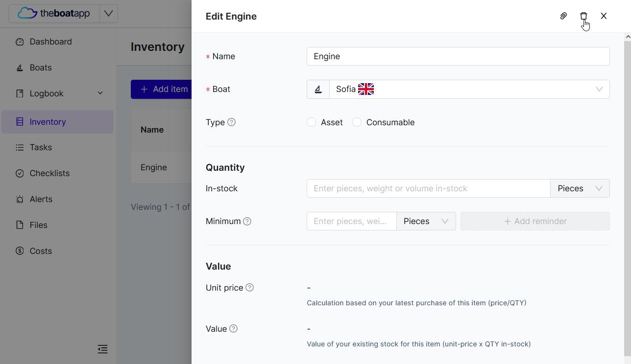631x364 pixels.
Task: Click the attachment paperclip icon
Action: 563,16
